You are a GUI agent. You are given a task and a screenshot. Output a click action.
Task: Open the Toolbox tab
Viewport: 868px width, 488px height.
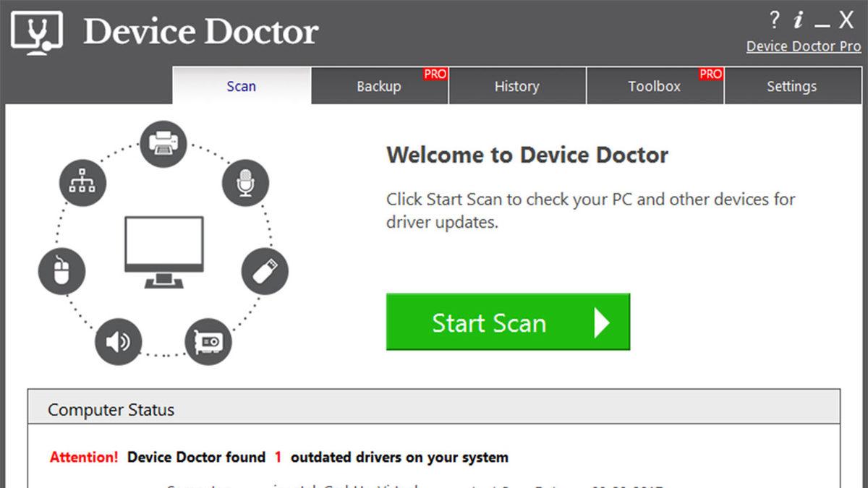(654, 86)
